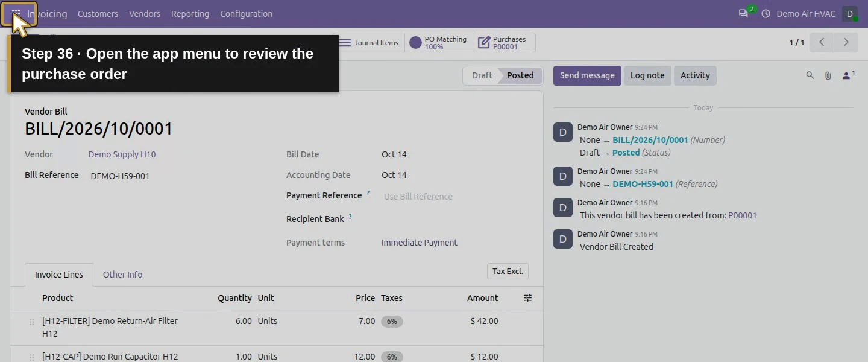Click the $ 12.00 amount cell

pyautogui.click(x=484, y=357)
